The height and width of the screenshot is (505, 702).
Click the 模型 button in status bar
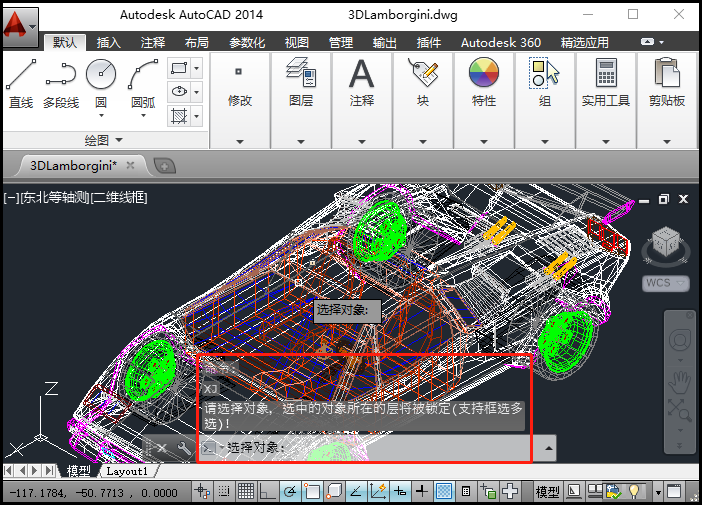click(547, 491)
